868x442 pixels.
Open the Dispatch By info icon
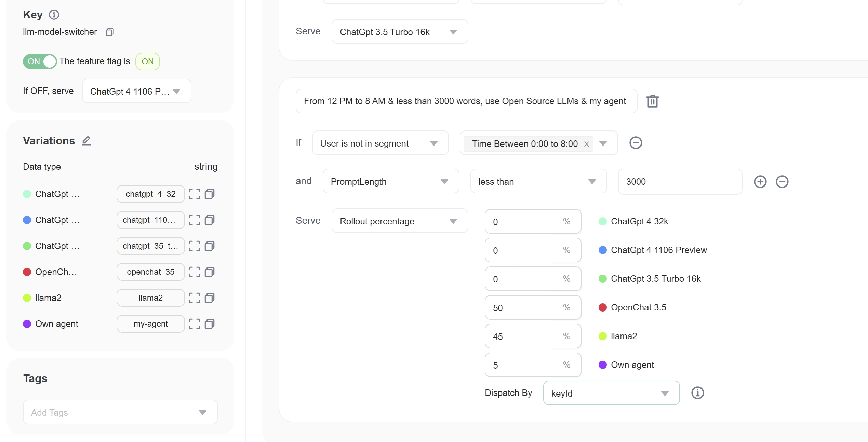698,393
